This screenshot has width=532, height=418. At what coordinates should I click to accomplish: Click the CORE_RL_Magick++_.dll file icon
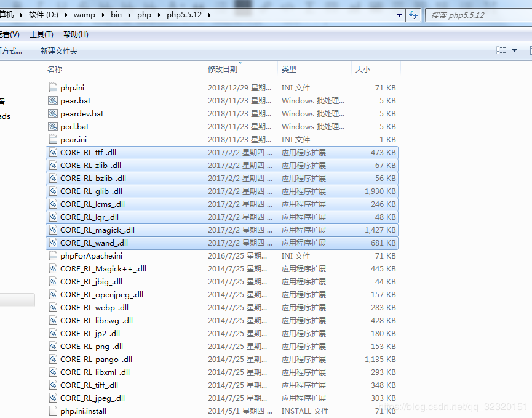53,269
